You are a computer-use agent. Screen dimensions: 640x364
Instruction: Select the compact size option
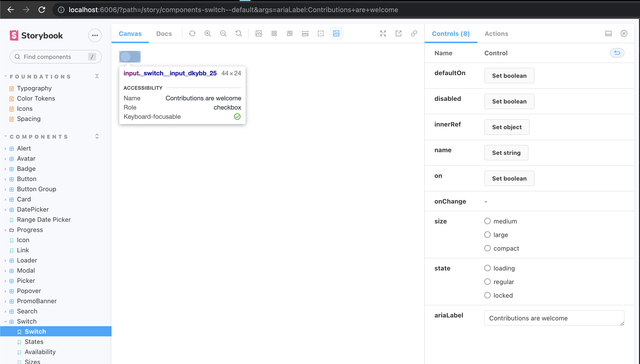coord(488,248)
